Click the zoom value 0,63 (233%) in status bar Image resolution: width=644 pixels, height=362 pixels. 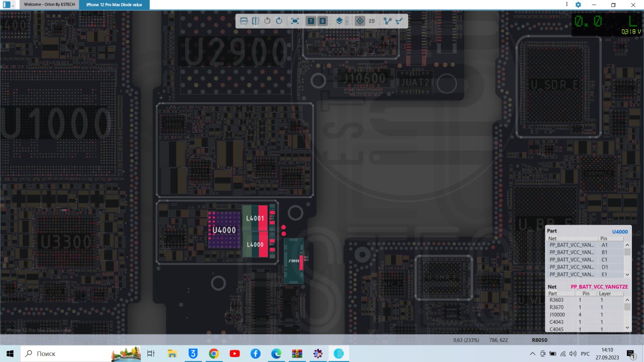tap(466, 340)
